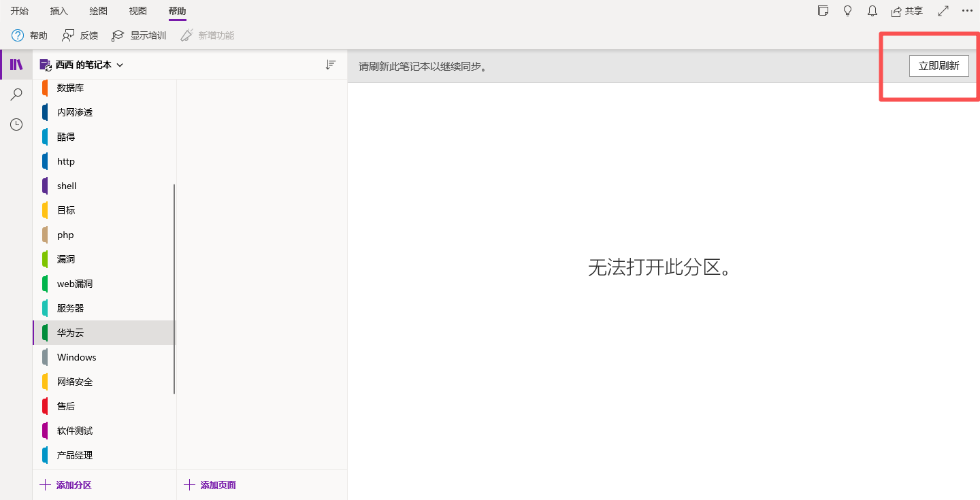Viewport: 980px width, 500px height.
Task: Click the sync status message text
Action: [x=423, y=67]
